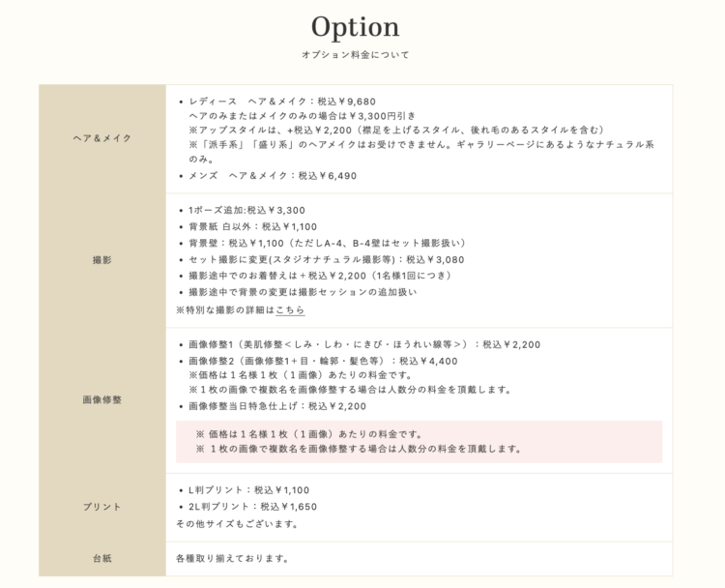Click the ￥3,300円引き discount note
The image size is (725, 588).
(303, 116)
